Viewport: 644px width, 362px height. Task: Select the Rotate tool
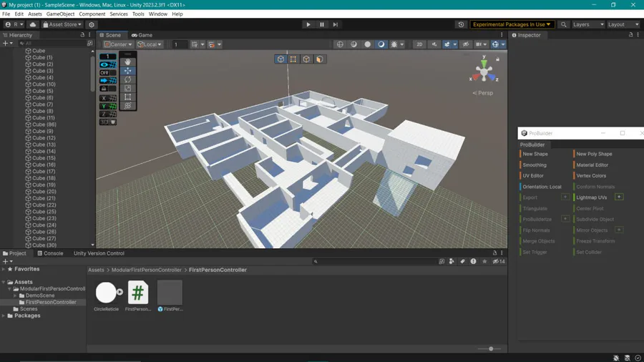pos(128,79)
